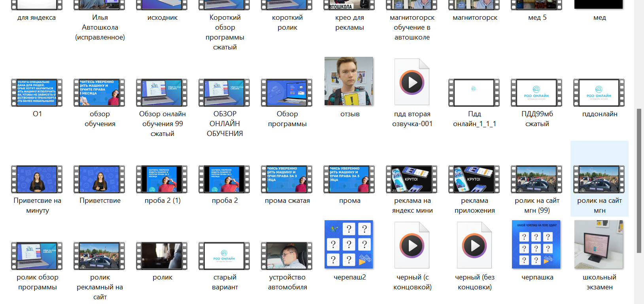Select the 'черный (без концовки)' media file icon
Image resolution: width=644 pixels, height=304 pixels.
(x=474, y=245)
